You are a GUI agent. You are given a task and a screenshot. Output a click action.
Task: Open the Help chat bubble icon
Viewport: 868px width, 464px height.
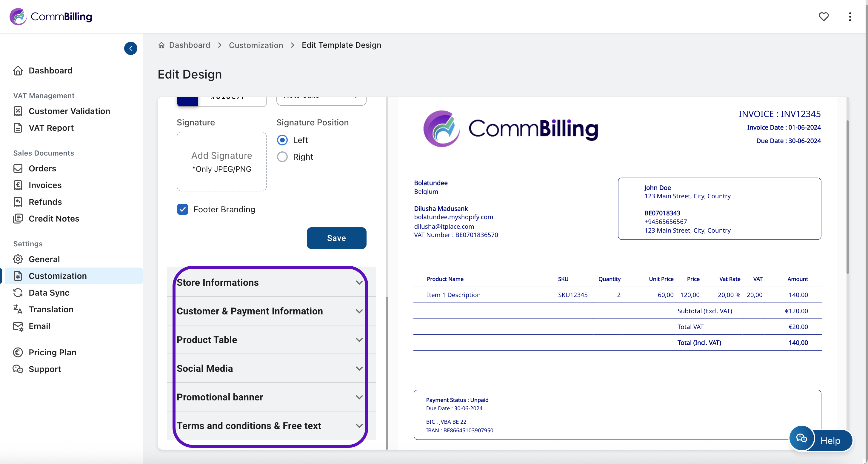click(x=801, y=438)
